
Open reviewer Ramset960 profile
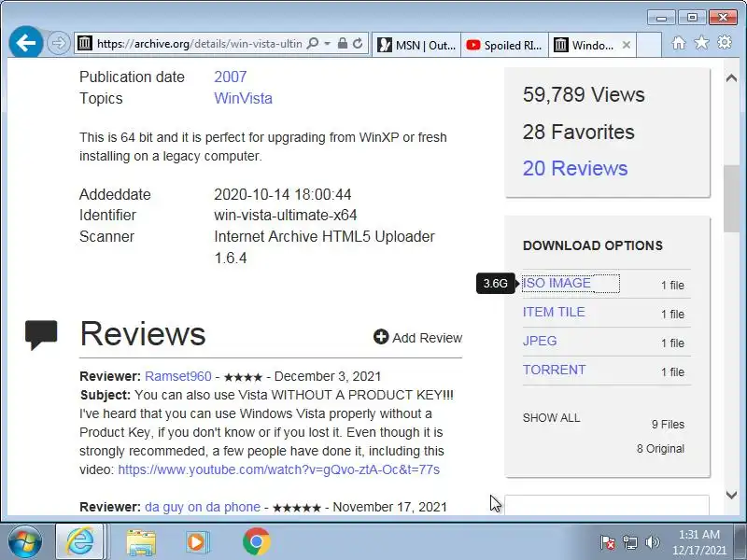click(x=178, y=376)
